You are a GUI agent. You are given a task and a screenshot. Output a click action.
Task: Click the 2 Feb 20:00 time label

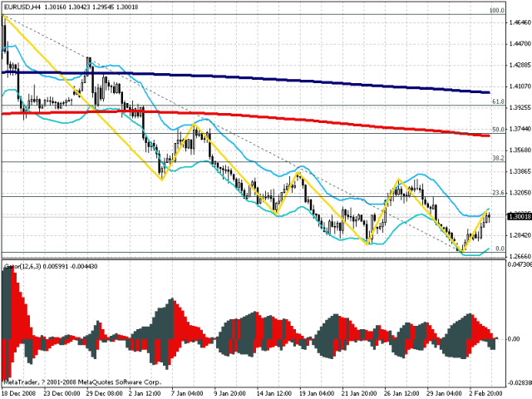485,393
